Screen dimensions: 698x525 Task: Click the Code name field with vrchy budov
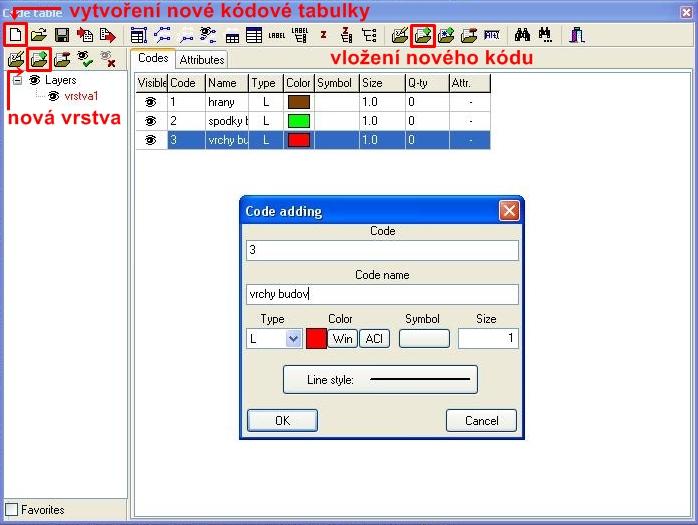coord(382,294)
